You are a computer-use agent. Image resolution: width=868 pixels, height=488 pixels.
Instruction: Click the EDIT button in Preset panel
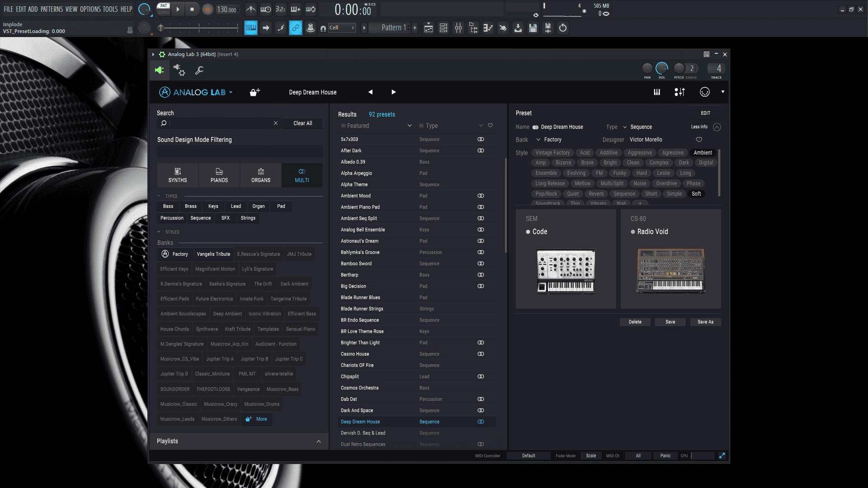[x=705, y=113]
